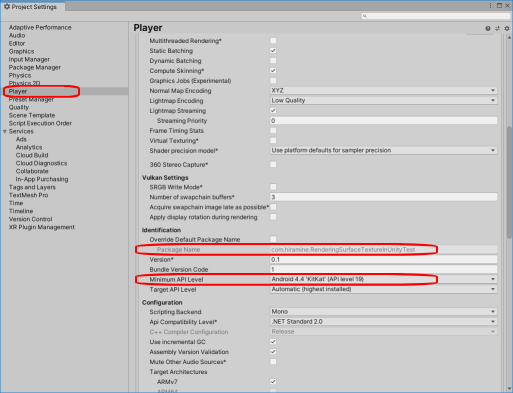Open XR Plugin Management settings

(x=42, y=227)
